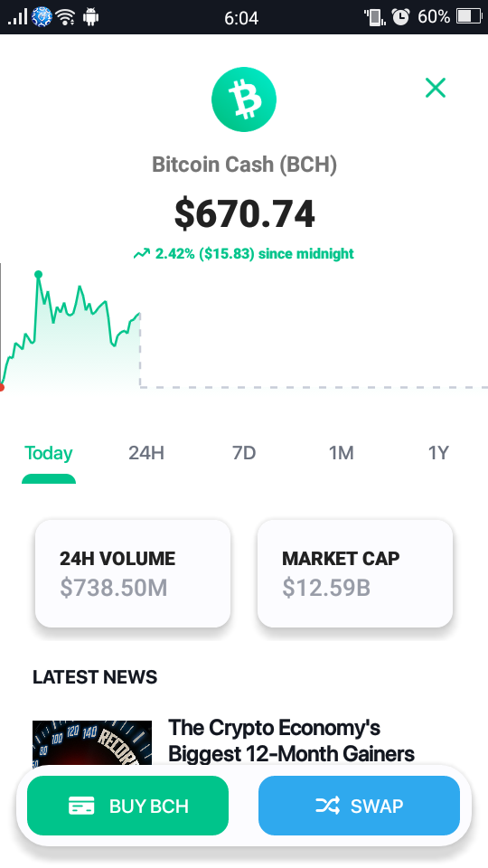This screenshot has height=868, width=488.
Task: Click the SWAP button
Action: pyautogui.click(x=359, y=806)
